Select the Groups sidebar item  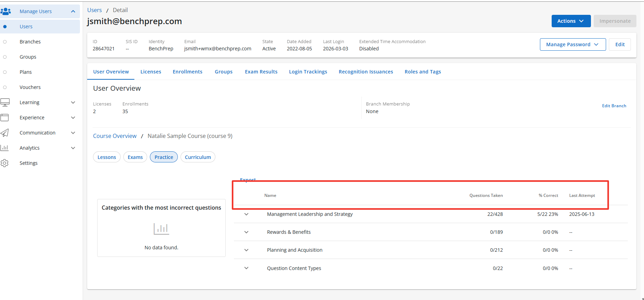(28, 57)
